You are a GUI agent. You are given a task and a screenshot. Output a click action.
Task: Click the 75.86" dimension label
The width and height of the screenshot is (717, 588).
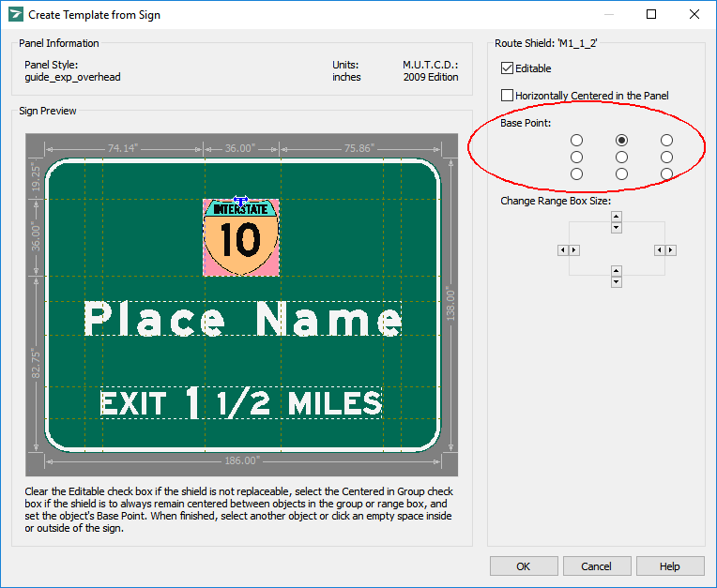coord(359,148)
